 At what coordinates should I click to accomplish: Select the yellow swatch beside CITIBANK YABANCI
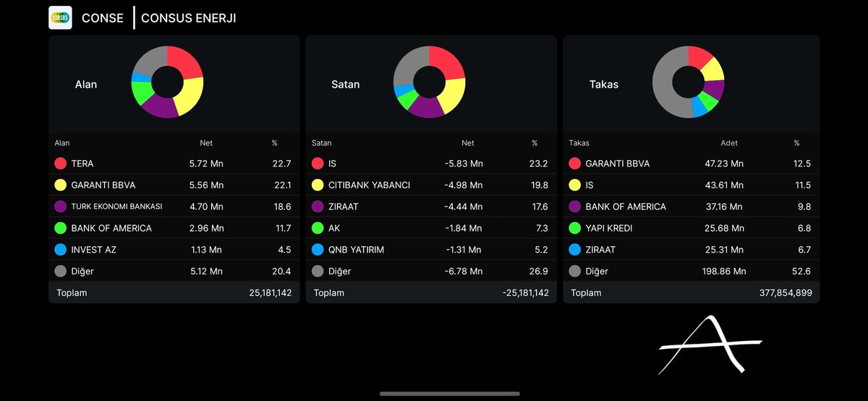pos(318,185)
